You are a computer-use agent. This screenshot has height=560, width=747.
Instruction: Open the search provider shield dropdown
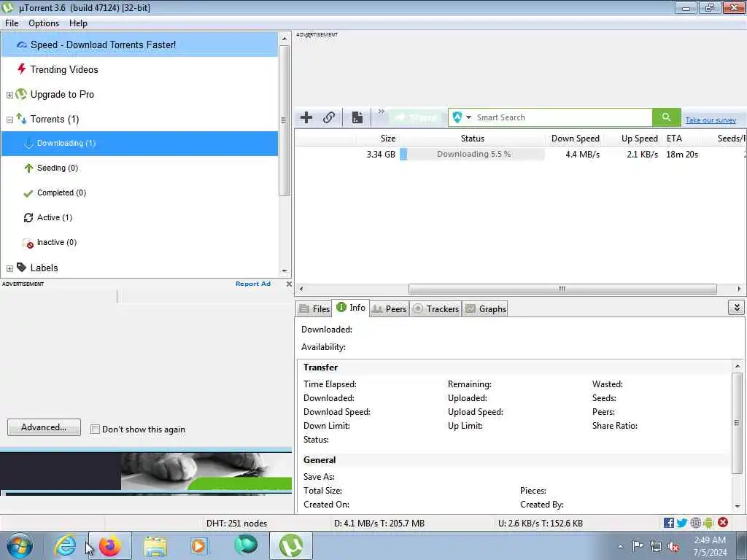point(462,117)
